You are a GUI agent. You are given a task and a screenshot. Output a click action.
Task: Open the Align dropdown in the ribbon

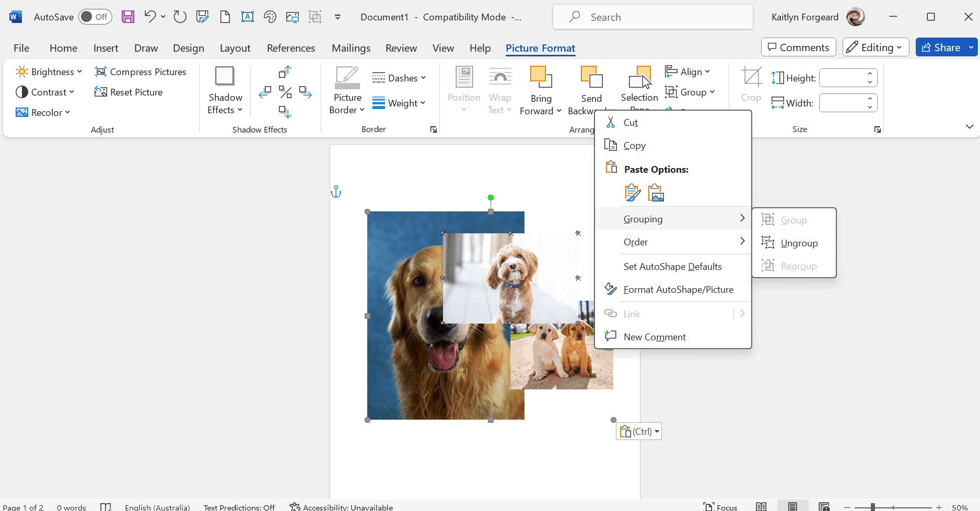[687, 72]
